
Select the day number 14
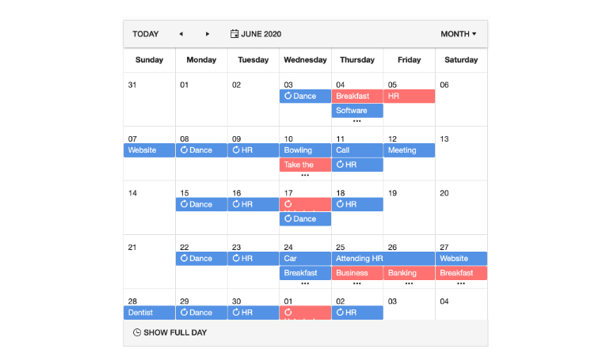[132, 193]
